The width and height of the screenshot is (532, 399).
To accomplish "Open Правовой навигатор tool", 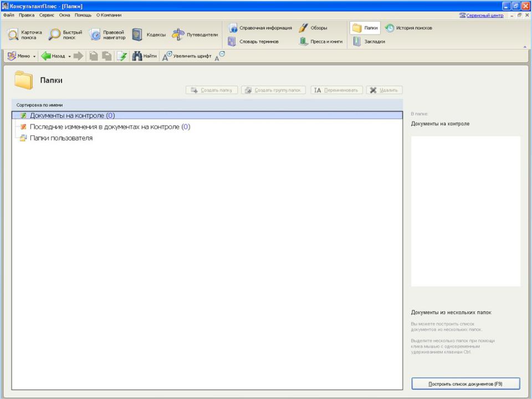I will [x=107, y=34].
